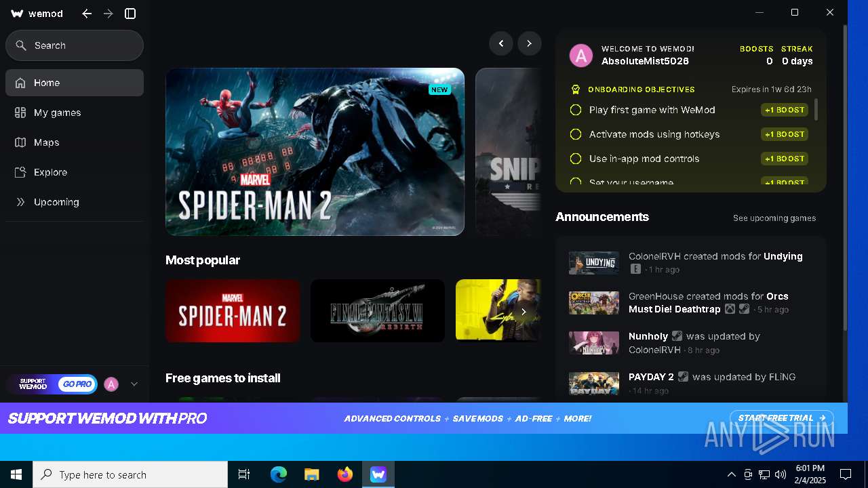Go forward with the forward arrow
Screen dimensions: 868x488
(x=108, y=14)
